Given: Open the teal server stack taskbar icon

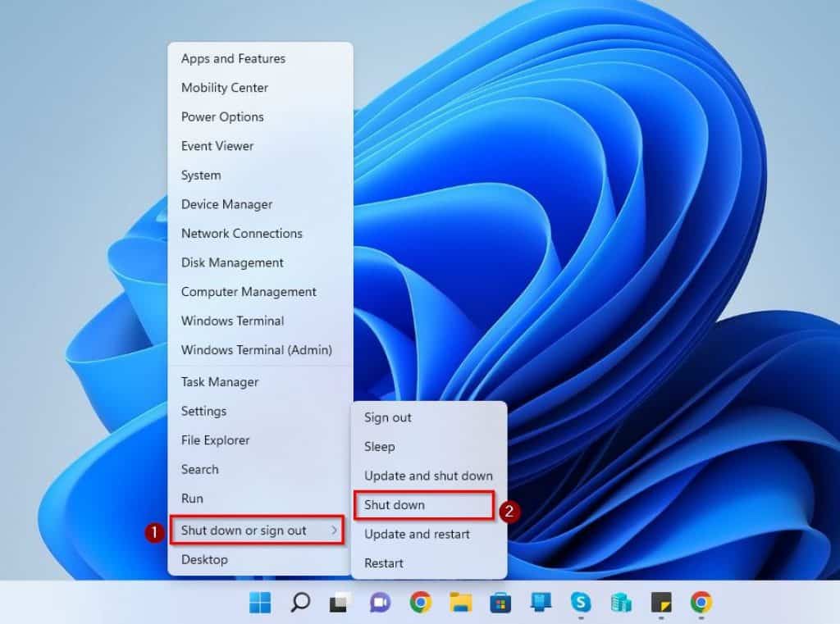Looking at the screenshot, I should 621,603.
